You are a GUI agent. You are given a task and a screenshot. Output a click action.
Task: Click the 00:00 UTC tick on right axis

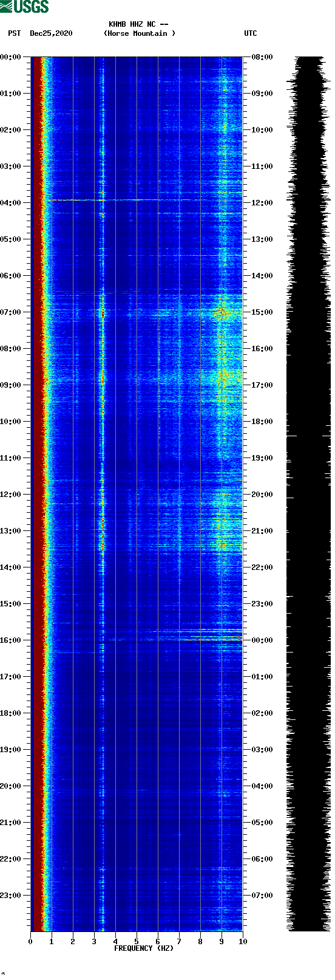(262, 640)
